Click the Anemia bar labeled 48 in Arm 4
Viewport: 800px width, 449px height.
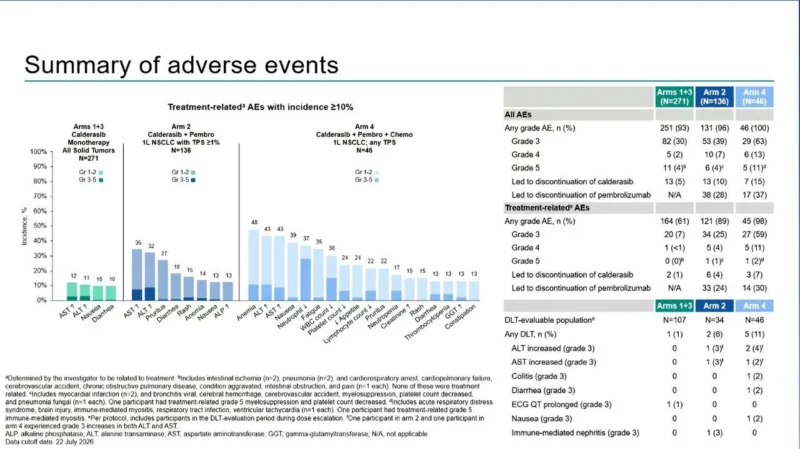[x=254, y=265]
